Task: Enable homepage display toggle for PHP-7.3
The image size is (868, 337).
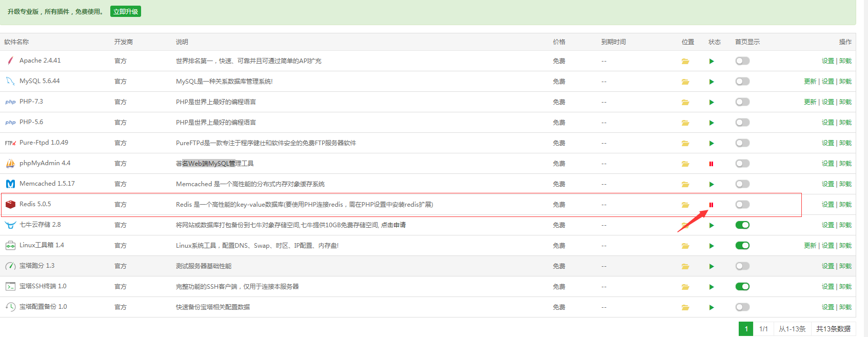Action: point(742,102)
